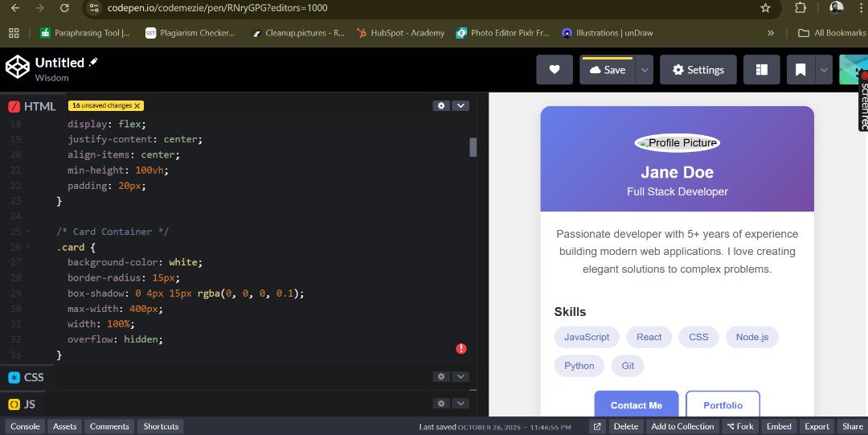
Task: Reload the page with refresh icon
Action: pos(64,8)
